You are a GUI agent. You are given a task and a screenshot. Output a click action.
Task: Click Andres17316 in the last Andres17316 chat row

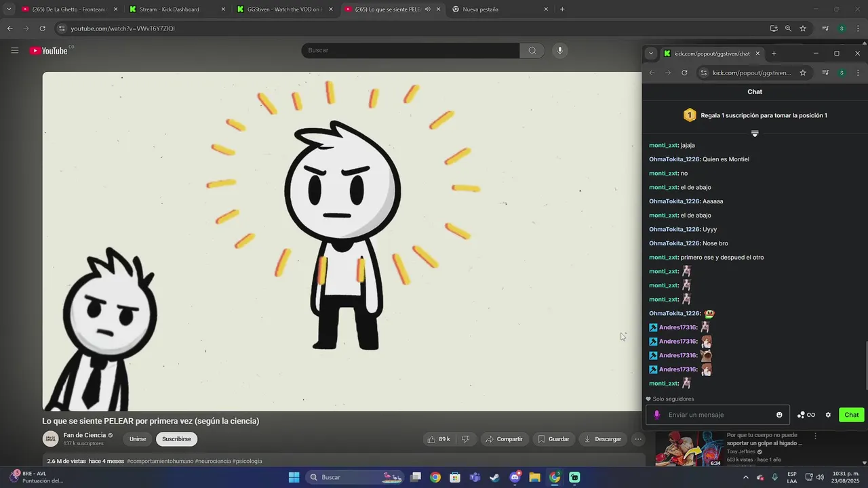click(x=678, y=369)
